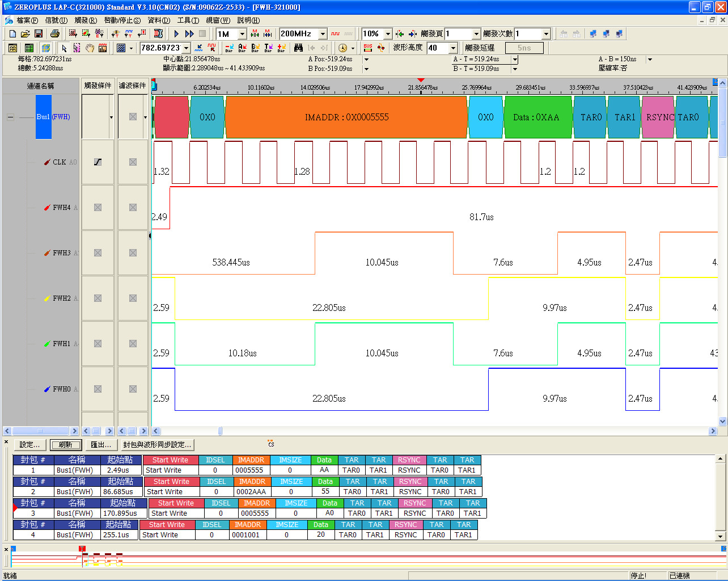
Task: Open the 觸發(R) menu
Action: [86, 20]
